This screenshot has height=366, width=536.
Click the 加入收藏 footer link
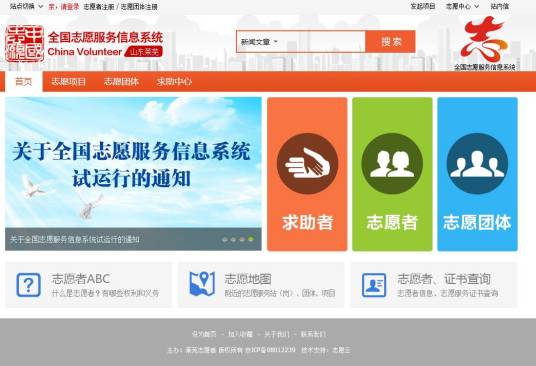tap(240, 334)
